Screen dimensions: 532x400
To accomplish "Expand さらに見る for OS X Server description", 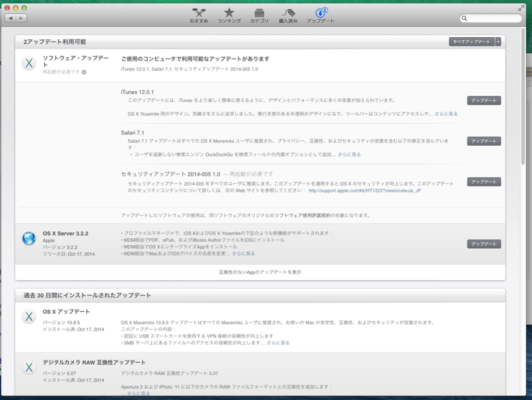I will 243,254.
